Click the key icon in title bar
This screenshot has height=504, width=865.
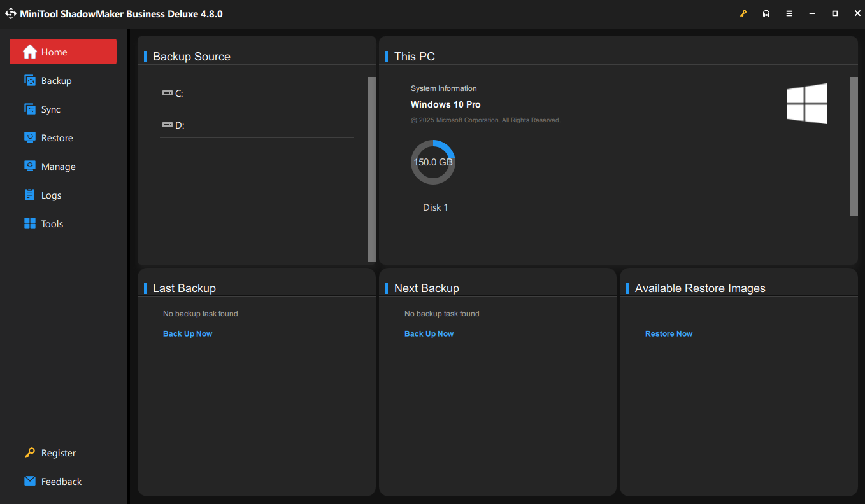tap(743, 13)
